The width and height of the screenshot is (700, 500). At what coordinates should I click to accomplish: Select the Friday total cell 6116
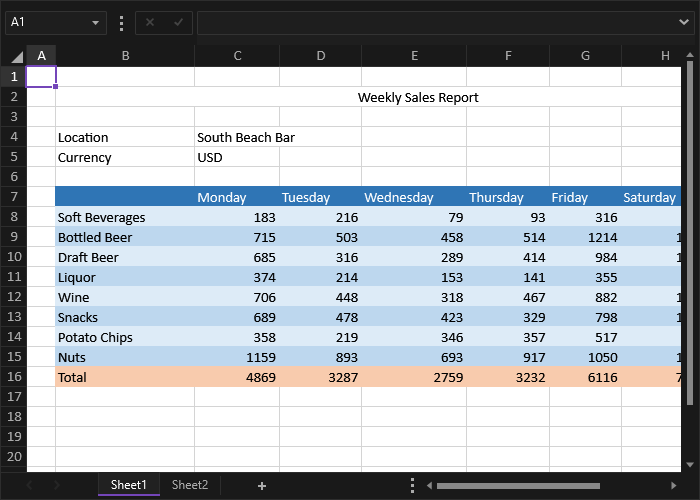point(585,377)
